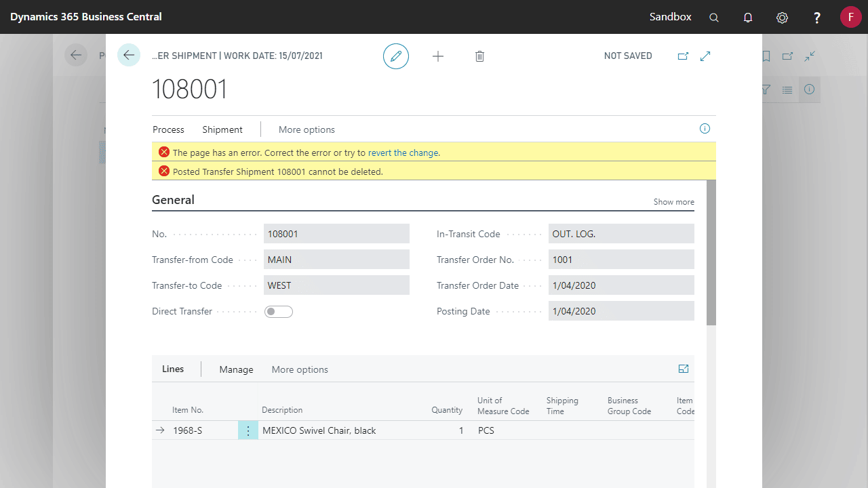Click More options in the Lines part

click(x=300, y=369)
